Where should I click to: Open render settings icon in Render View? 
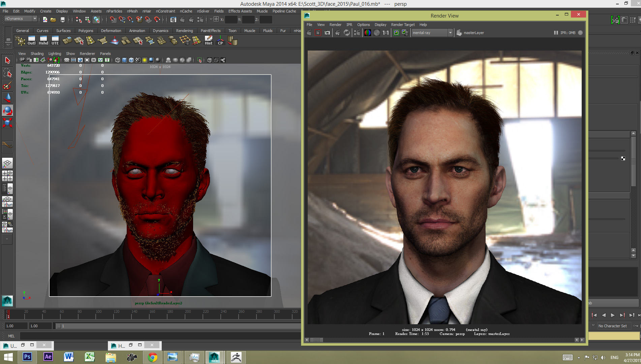(357, 33)
